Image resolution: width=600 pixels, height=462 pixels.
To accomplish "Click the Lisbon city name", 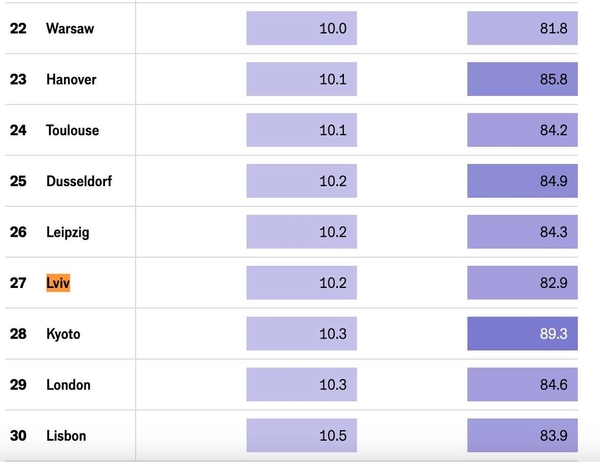I will point(66,436).
